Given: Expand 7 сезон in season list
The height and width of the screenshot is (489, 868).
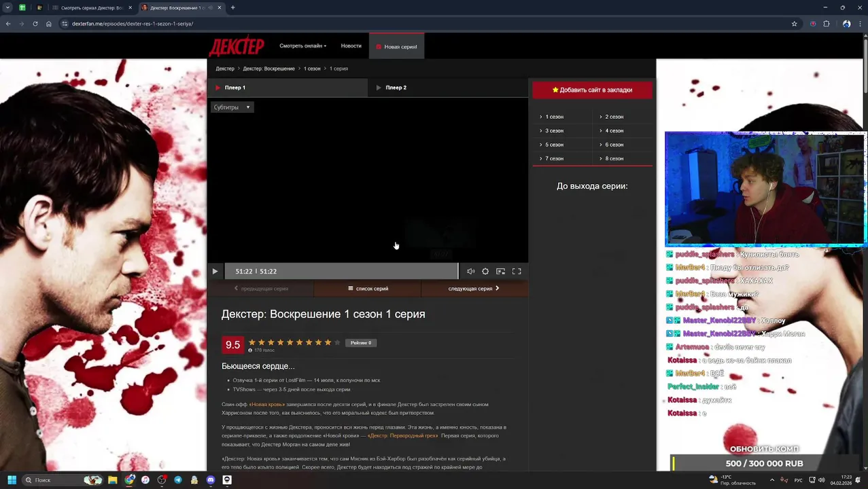Looking at the screenshot, I should (x=554, y=158).
